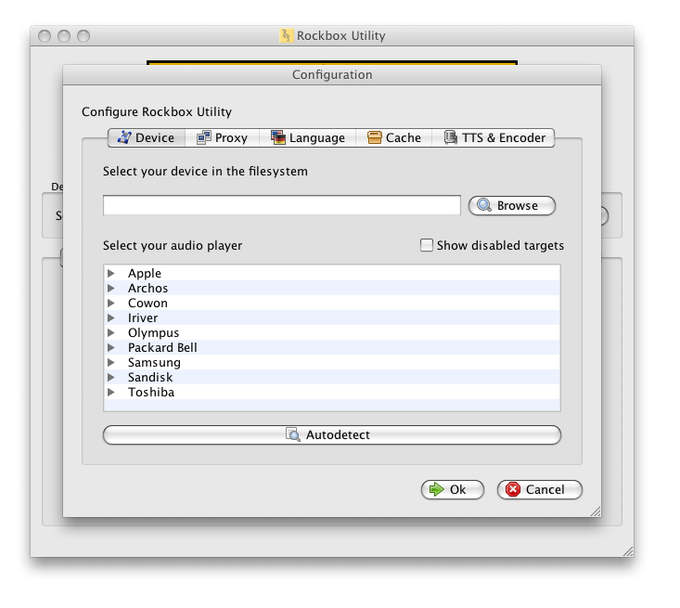Expand the Archos player group

[x=111, y=288]
